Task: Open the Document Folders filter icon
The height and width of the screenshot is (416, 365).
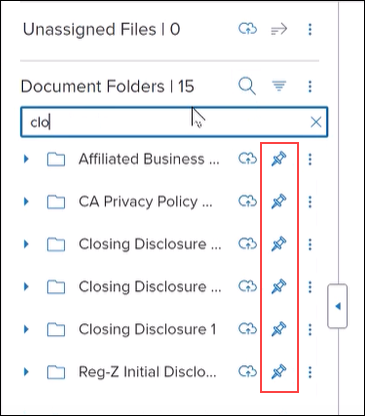Action: (279, 86)
